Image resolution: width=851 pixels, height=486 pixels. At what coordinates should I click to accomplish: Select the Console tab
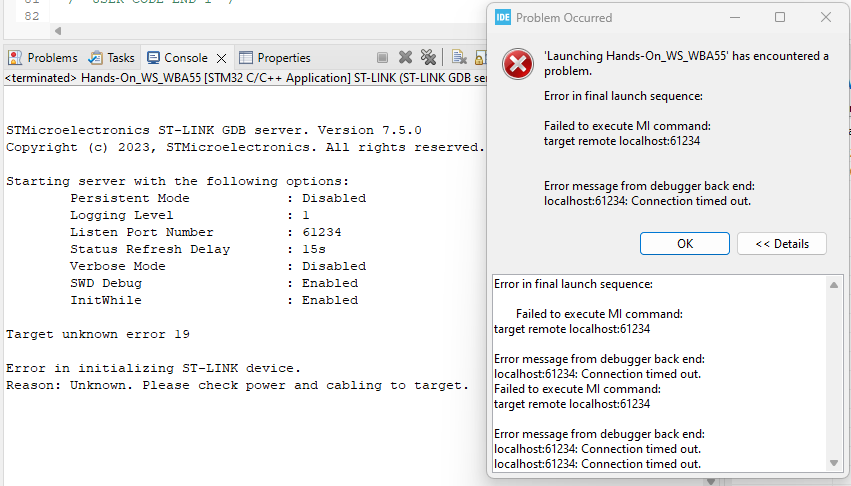click(x=178, y=58)
